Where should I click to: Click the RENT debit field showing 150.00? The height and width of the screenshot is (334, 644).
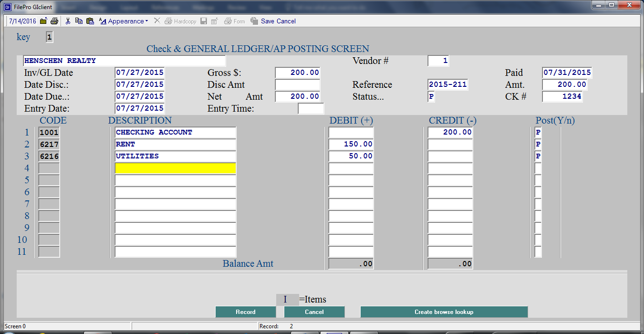(351, 145)
